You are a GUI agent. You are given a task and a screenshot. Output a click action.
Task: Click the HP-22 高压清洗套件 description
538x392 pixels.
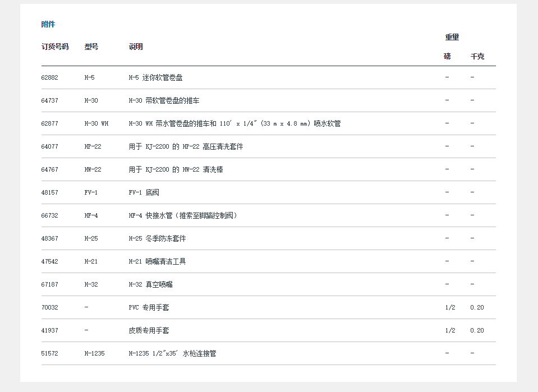(x=186, y=146)
